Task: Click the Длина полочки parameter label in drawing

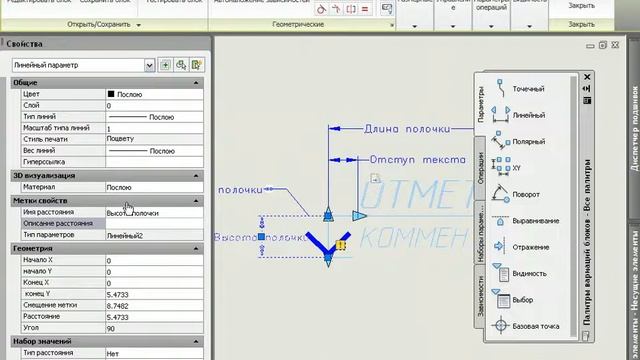Action: [407, 129]
